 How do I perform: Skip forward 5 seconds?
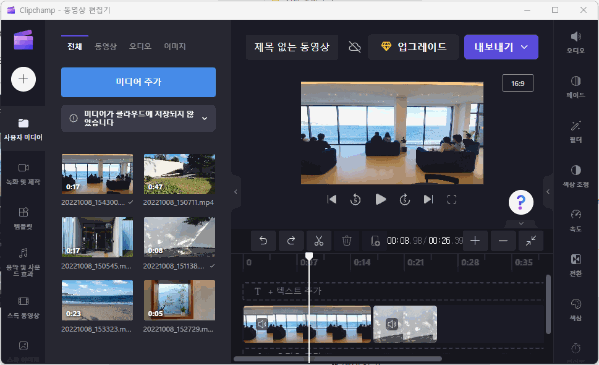click(x=405, y=199)
